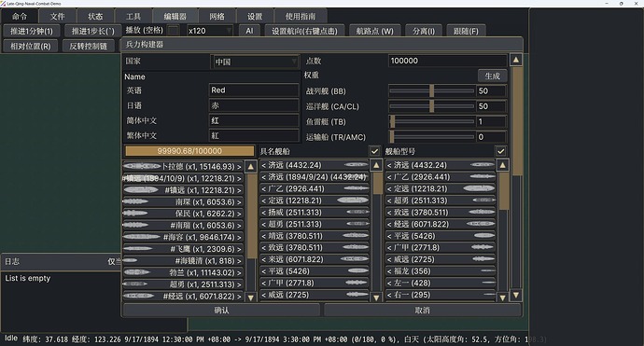The height and width of the screenshot is (346, 644).
Task: Click the 战列舰 (BB) weight slider
Action: point(431,91)
